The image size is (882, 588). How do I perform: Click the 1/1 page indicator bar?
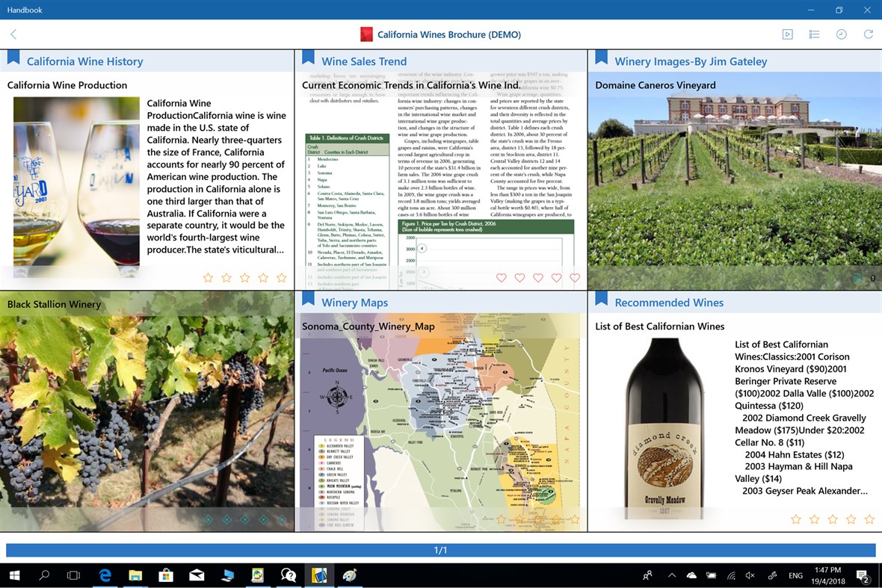click(x=441, y=548)
